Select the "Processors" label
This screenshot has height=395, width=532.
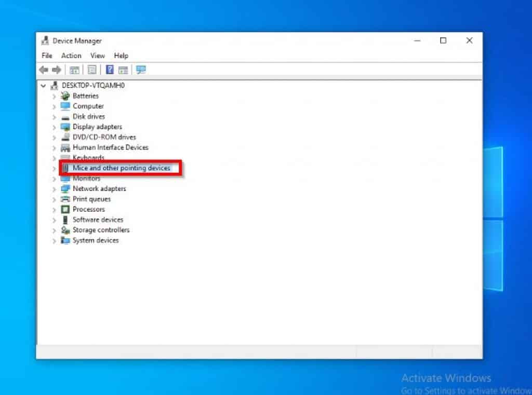pyautogui.click(x=88, y=210)
